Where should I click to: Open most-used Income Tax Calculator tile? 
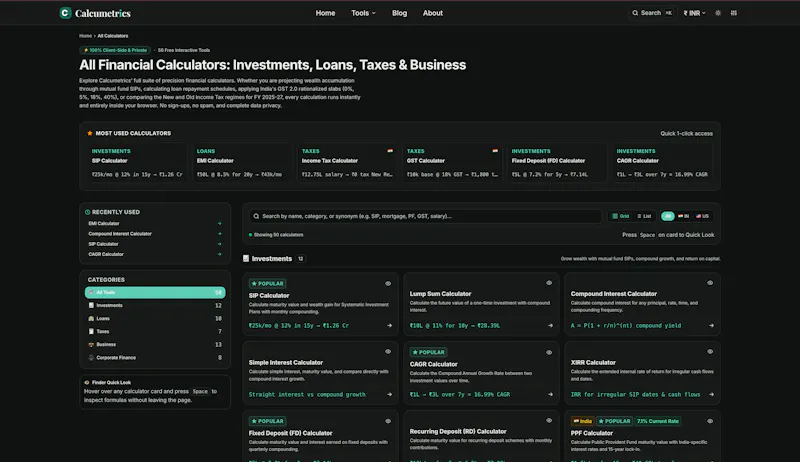coord(346,163)
